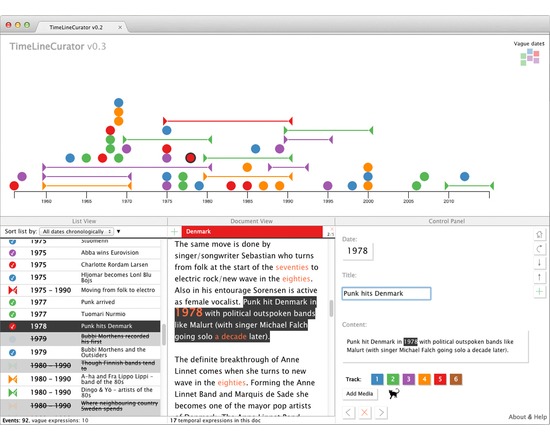Screen dimensions: 550x440
Task: Click highlighted seventies in document text
Action: pos(292,267)
